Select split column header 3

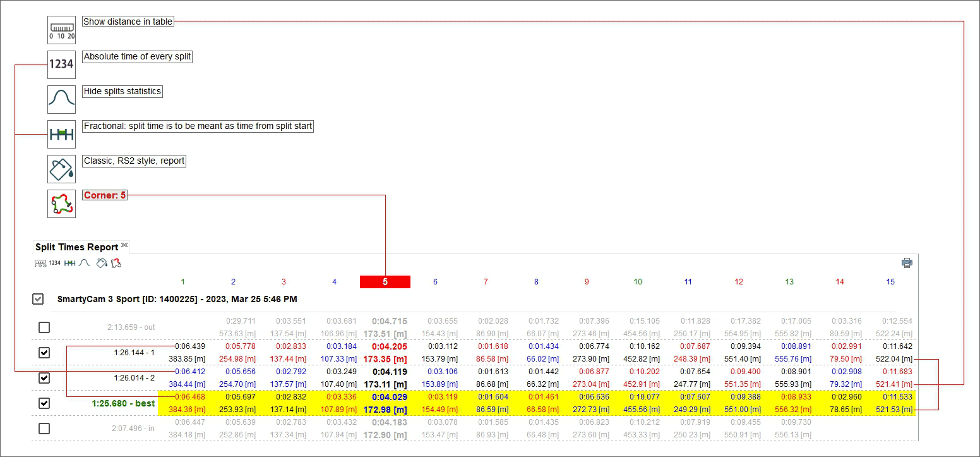(x=284, y=282)
